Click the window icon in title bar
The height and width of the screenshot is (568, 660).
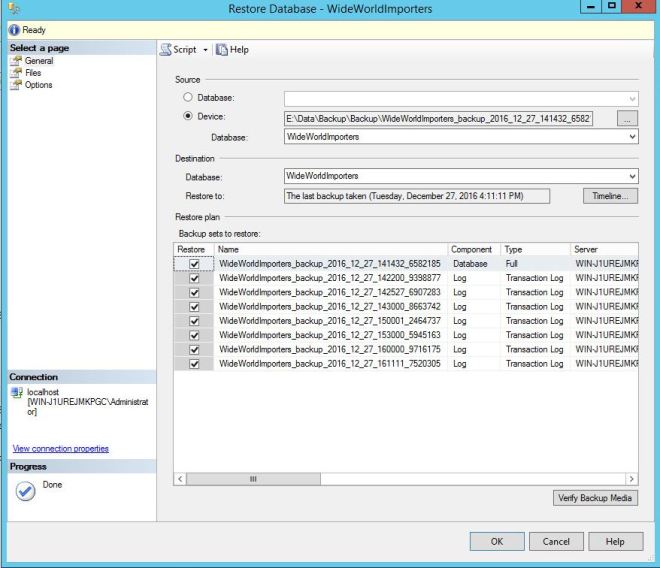[14, 8]
